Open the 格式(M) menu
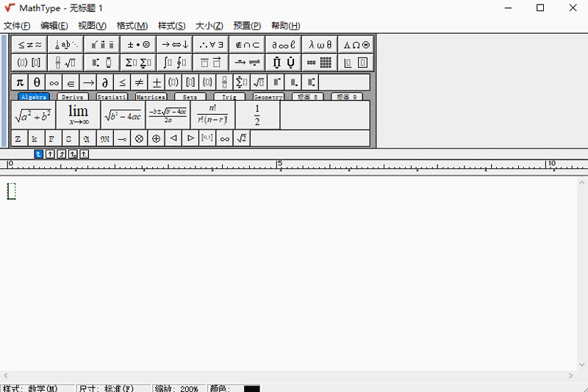This screenshot has height=392, width=588. pos(132,26)
